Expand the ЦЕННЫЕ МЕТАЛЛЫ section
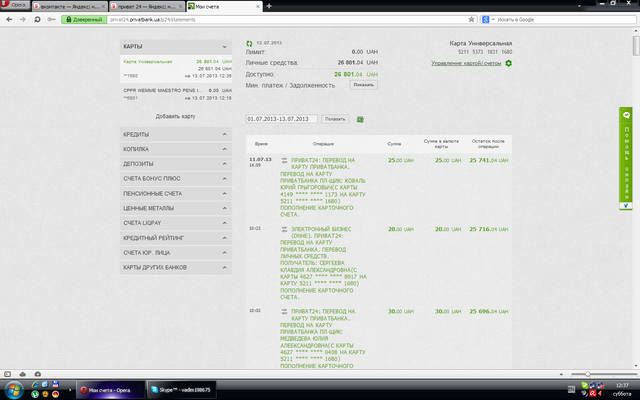 tap(176, 208)
